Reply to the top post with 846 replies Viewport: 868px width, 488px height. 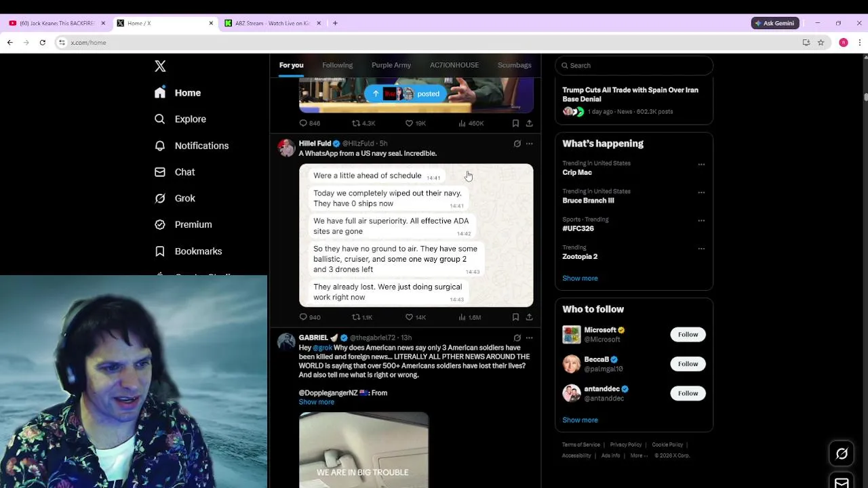pyautogui.click(x=310, y=123)
